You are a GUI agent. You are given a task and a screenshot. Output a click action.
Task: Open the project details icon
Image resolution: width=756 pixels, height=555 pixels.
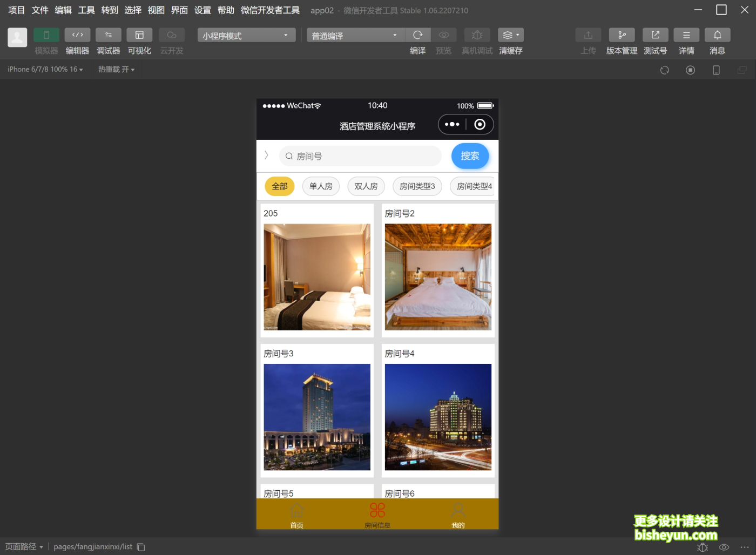(x=686, y=35)
